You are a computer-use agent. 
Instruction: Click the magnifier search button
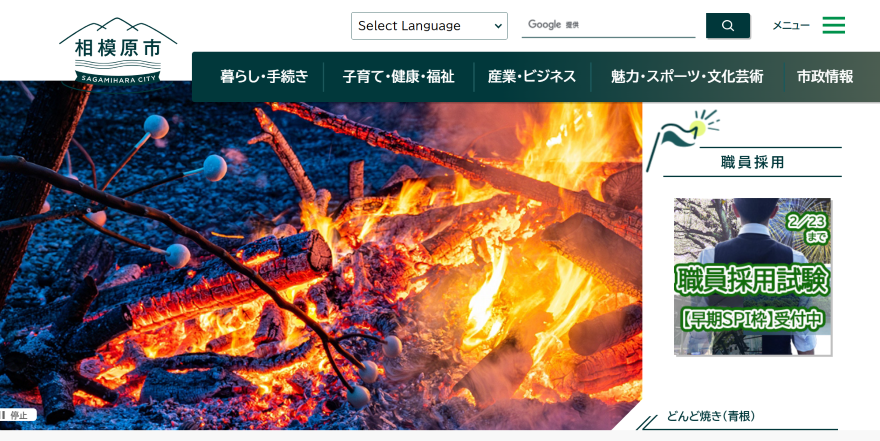(x=727, y=25)
